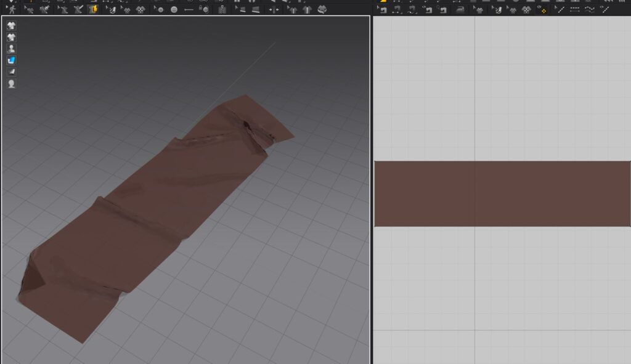Toggle the topmost shirt display icon in 3D viewport
The width and height of the screenshot is (631, 364).
pos(11,26)
